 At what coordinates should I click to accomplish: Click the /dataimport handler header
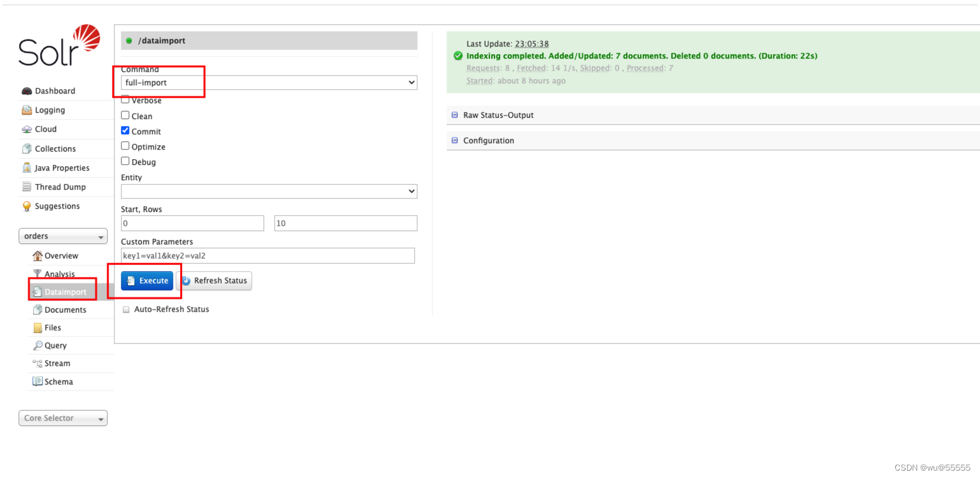269,41
